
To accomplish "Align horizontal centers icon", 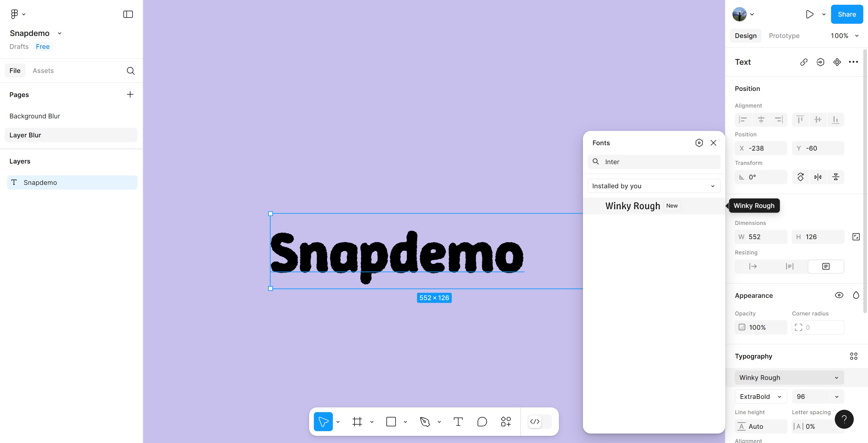I will [x=761, y=120].
